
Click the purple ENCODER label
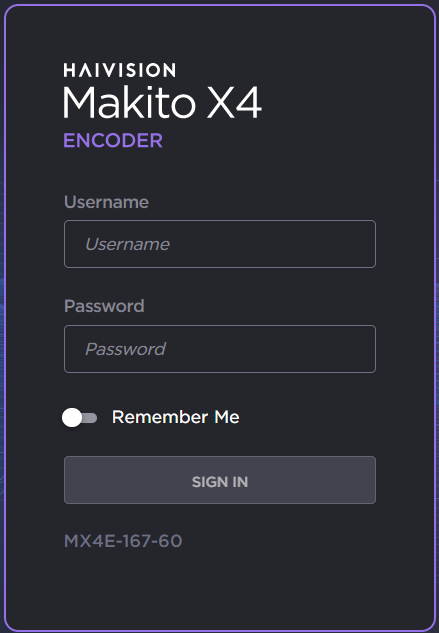pyautogui.click(x=113, y=140)
